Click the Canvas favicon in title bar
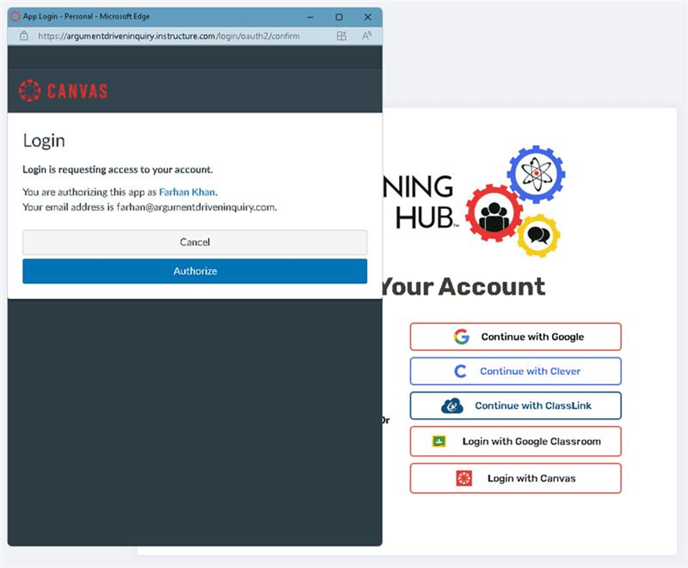Image resolution: width=688 pixels, height=568 pixels. pos(15,17)
